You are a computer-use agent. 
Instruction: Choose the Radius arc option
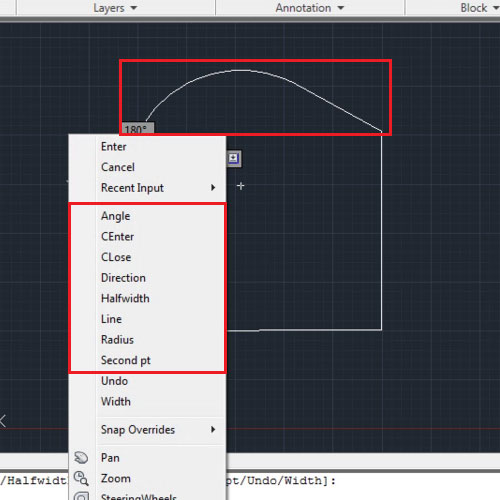click(147, 340)
